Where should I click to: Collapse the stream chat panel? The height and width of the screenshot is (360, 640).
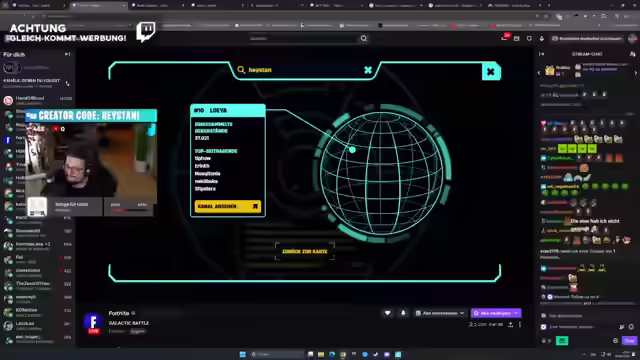(x=542, y=54)
